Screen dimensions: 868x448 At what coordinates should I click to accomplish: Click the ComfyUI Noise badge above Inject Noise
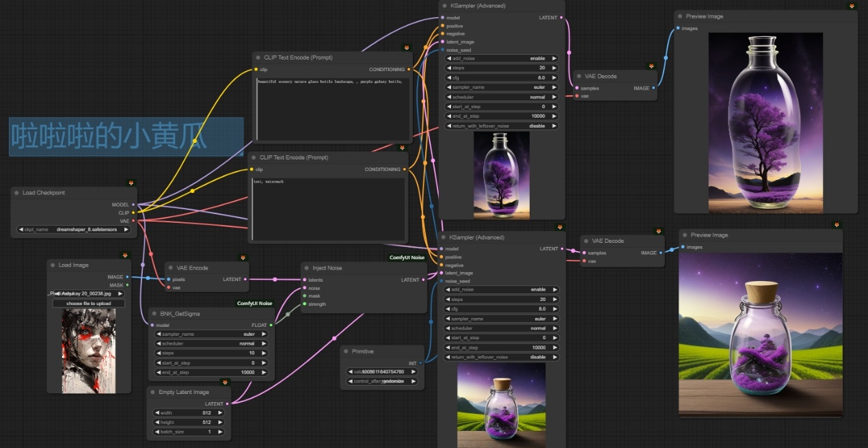(x=407, y=257)
